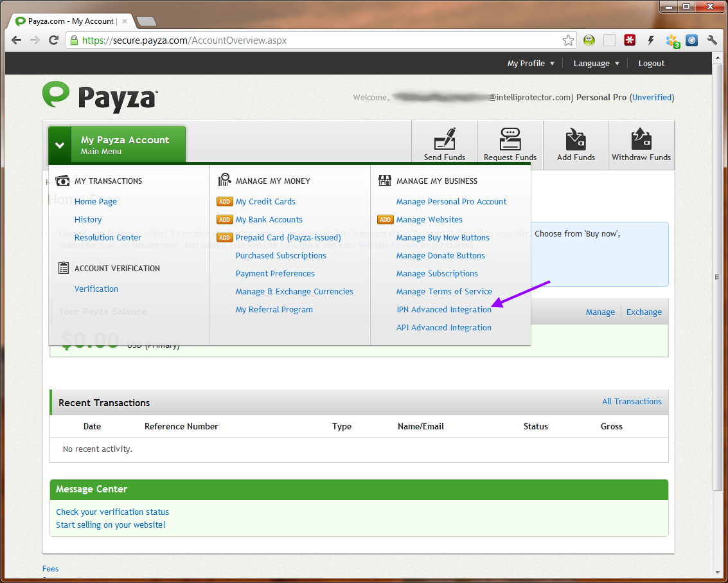
Task: Open Resolution Center menu entry
Action: 108,237
